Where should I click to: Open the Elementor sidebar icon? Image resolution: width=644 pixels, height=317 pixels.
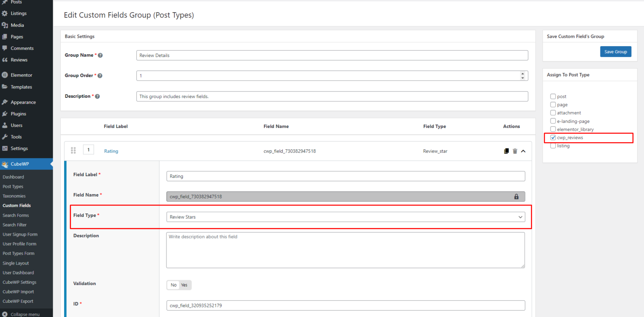click(5, 75)
